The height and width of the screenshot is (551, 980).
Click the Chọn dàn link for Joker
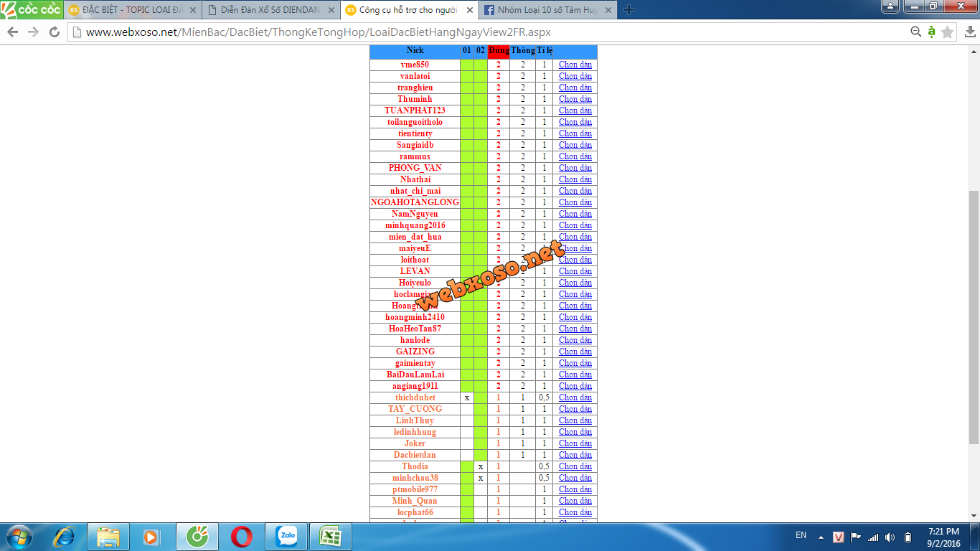(x=575, y=443)
